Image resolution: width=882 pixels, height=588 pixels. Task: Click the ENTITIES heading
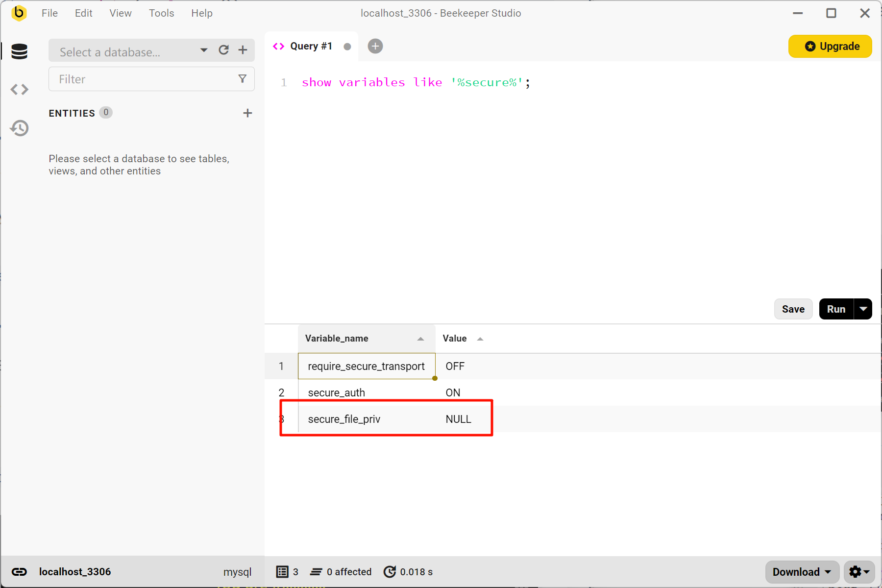[72, 113]
